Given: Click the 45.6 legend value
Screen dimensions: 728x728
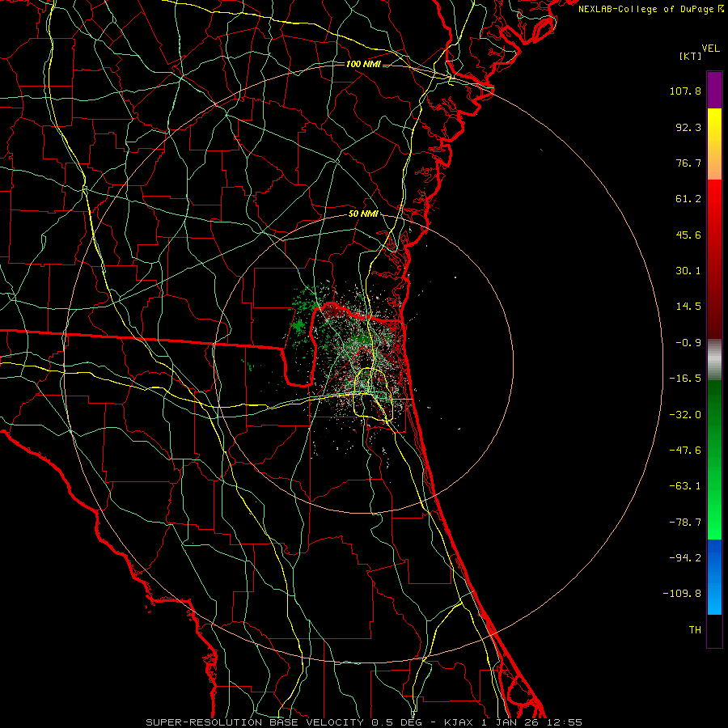Looking at the screenshot, I should pyautogui.click(x=688, y=235).
